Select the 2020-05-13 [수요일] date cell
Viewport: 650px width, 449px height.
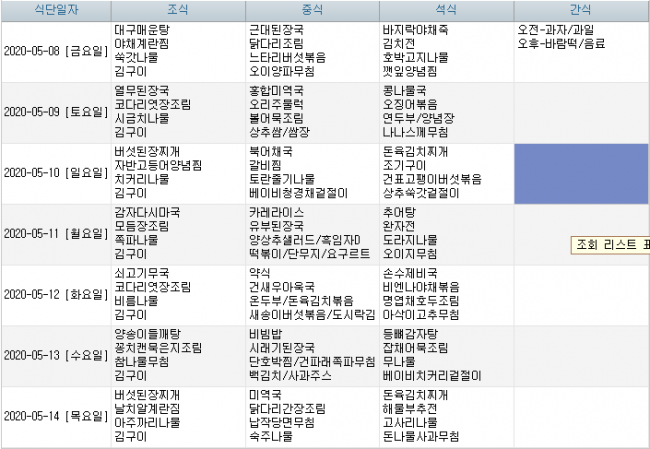coord(56,357)
